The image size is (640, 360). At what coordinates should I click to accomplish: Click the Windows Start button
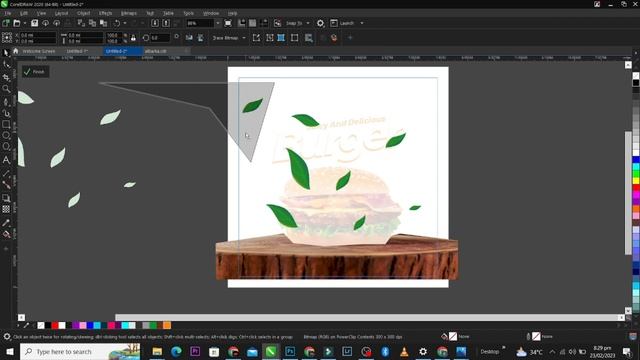(9, 351)
